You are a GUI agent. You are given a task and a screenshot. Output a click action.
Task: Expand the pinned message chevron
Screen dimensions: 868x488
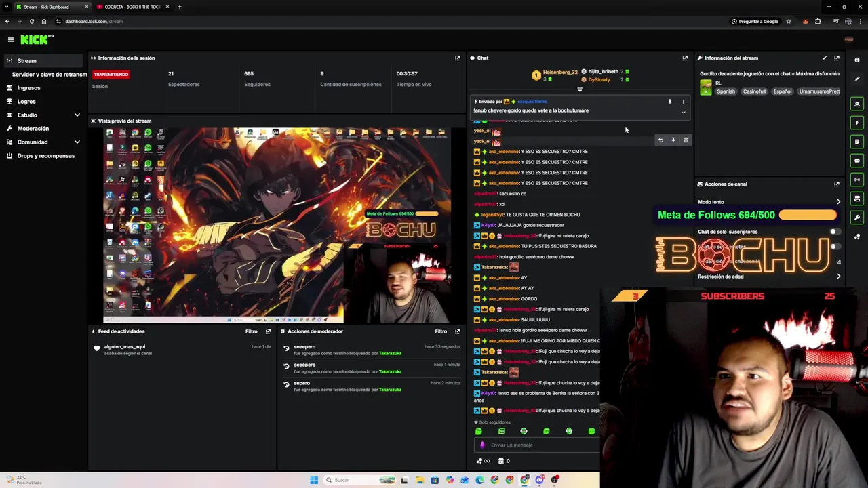click(x=683, y=113)
